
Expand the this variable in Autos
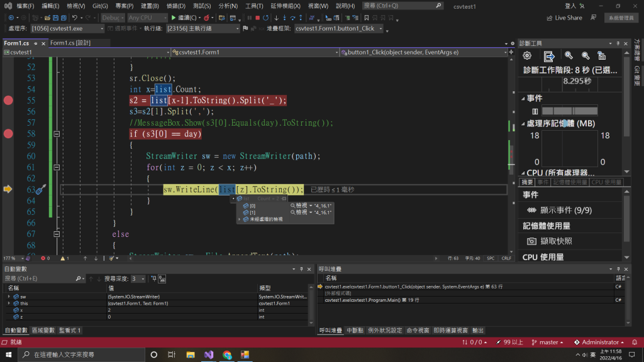(x=9, y=304)
